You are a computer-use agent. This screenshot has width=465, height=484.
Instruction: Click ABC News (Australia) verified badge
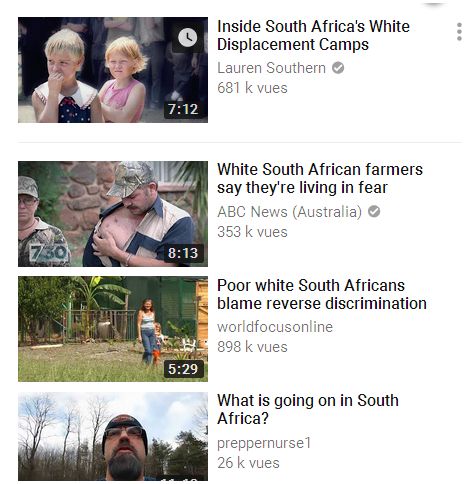(374, 211)
